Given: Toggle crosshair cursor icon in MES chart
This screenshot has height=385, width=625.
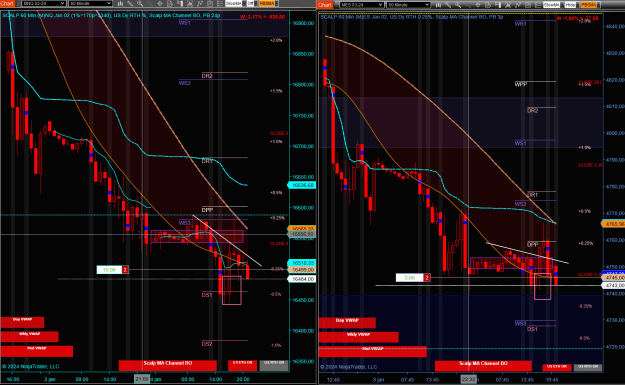Looking at the screenshot, I should pos(478,5).
